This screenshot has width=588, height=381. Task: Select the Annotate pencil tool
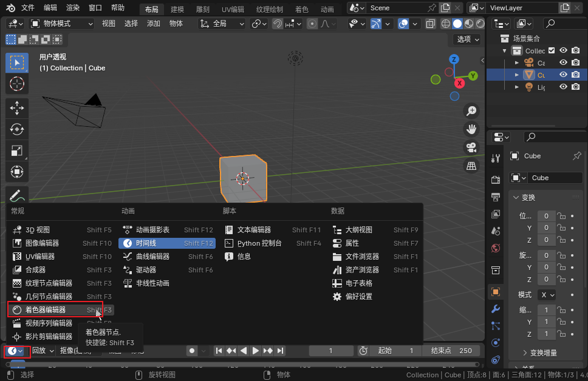(17, 196)
